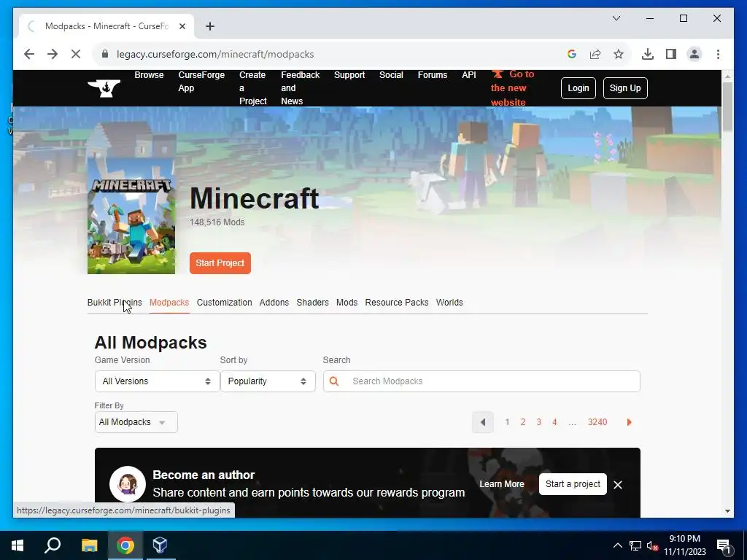The image size is (747, 560).
Task: Click the Search Modpacks field
Action: [x=481, y=381]
